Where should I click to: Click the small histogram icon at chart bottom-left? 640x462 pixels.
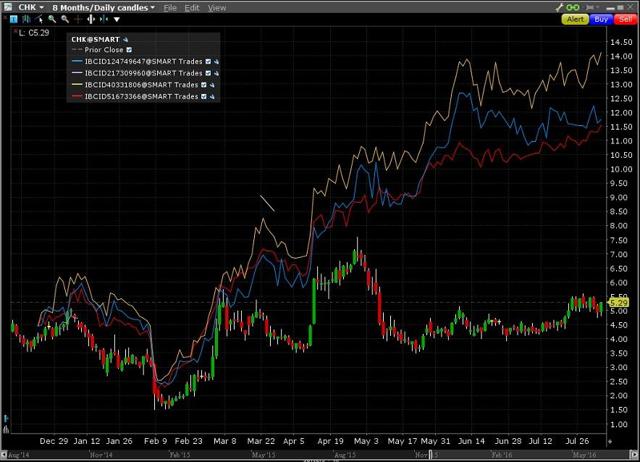point(6,429)
